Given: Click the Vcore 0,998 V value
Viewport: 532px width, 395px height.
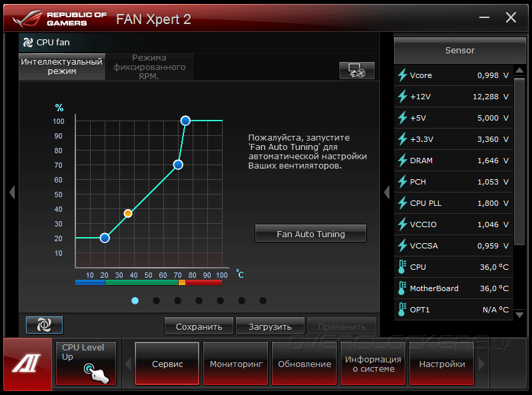Looking at the screenshot, I should pos(493,75).
